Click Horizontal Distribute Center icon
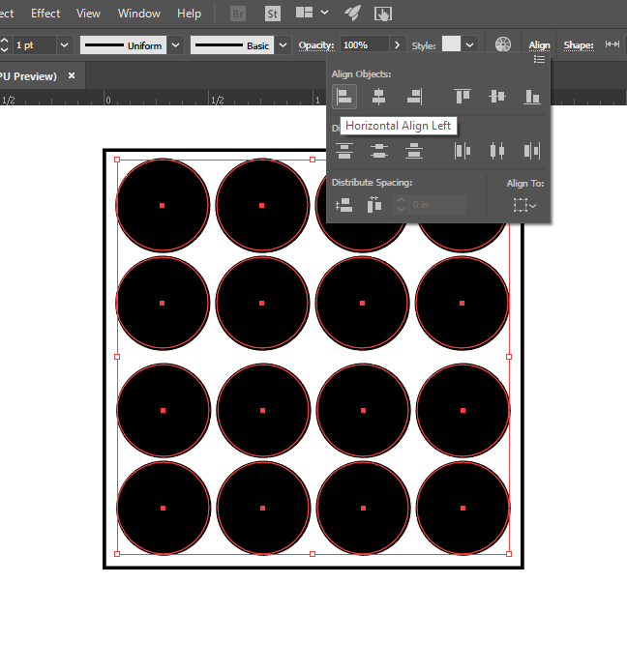This screenshot has width=627, height=672. 497,151
